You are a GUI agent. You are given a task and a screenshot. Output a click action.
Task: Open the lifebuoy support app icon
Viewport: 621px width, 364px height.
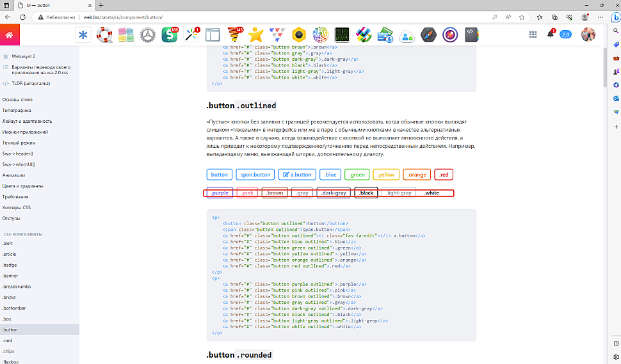[104, 35]
